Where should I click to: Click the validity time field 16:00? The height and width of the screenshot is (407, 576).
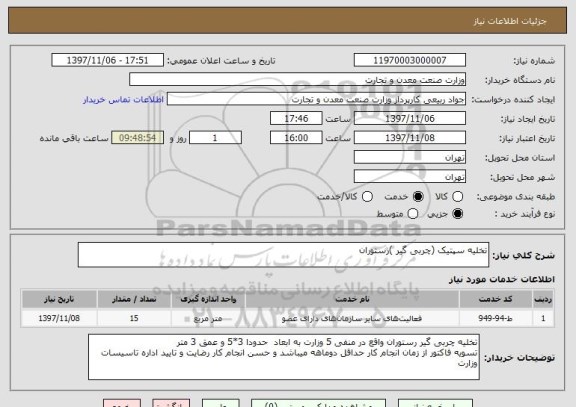(296, 138)
